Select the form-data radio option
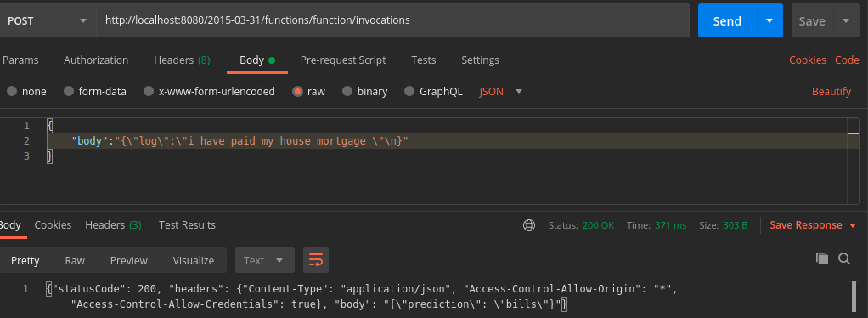The height and width of the screenshot is (318, 868). point(69,92)
